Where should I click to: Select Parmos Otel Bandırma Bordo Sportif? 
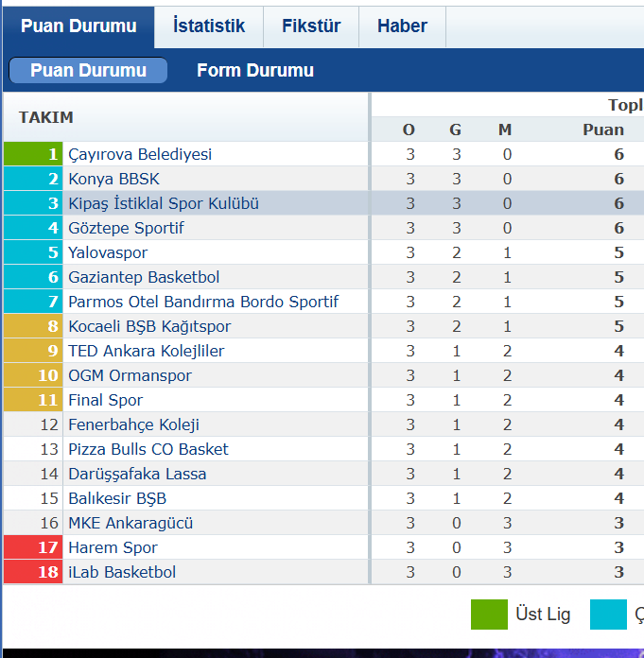point(203,302)
